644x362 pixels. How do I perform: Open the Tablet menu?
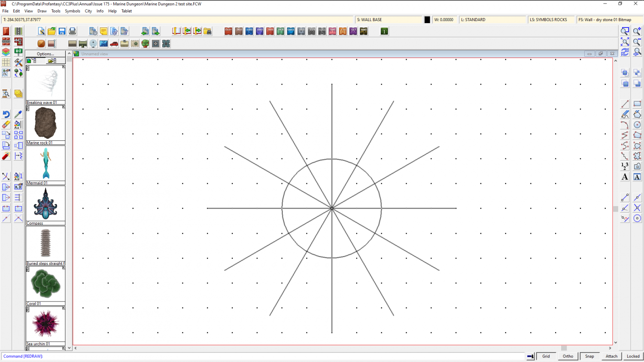click(x=127, y=11)
